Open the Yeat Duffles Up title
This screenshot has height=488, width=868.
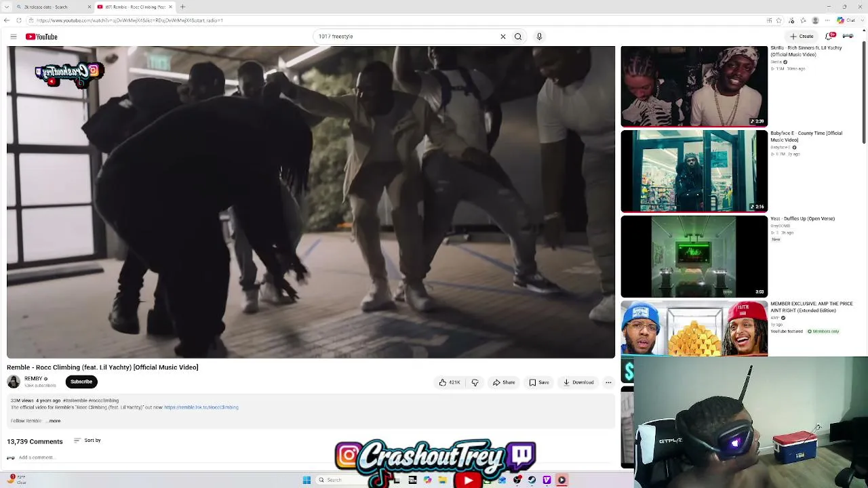[x=803, y=219]
